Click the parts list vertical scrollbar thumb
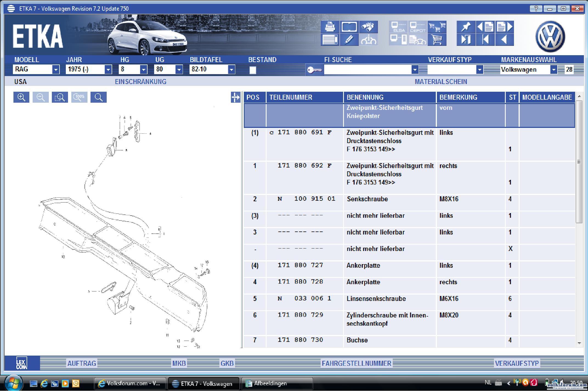Viewport: 588px width, 391px height. (x=579, y=162)
